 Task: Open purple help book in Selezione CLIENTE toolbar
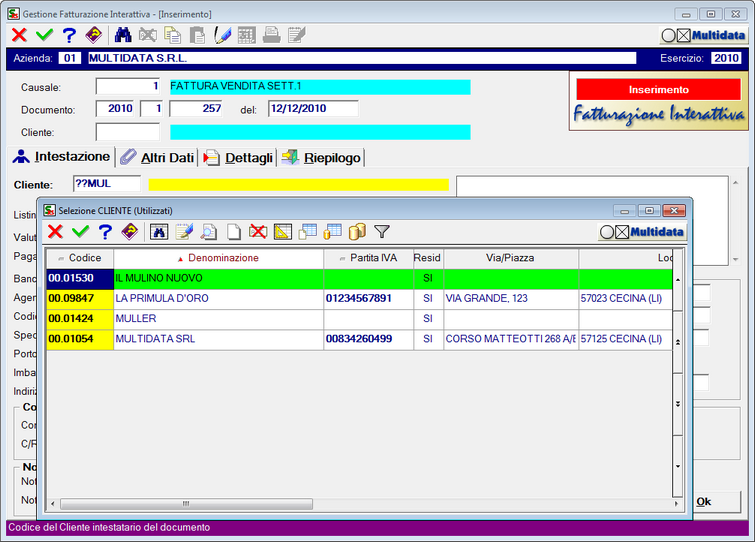click(130, 232)
